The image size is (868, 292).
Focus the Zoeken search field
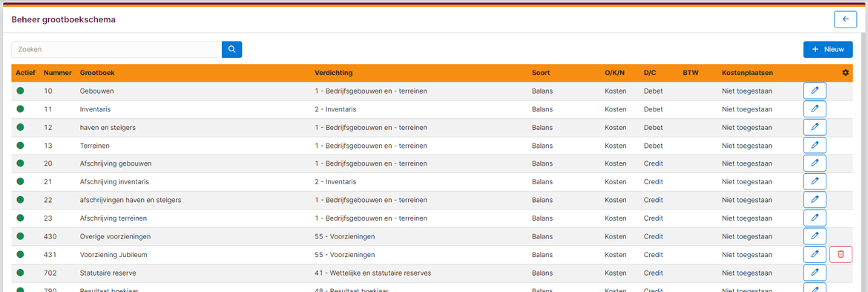[x=116, y=49]
